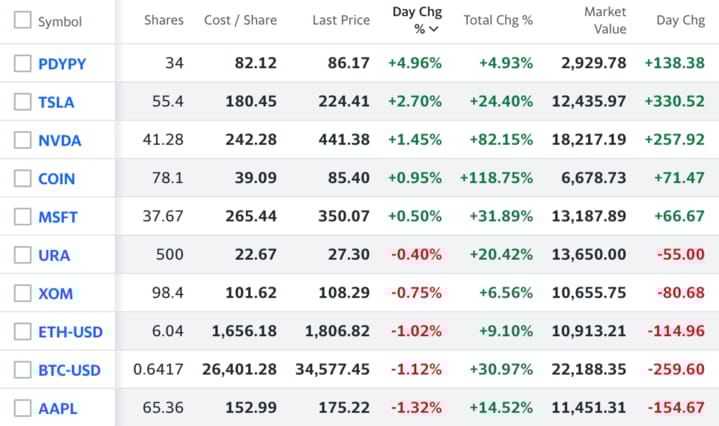Sort by the Symbol column header

click(x=60, y=21)
